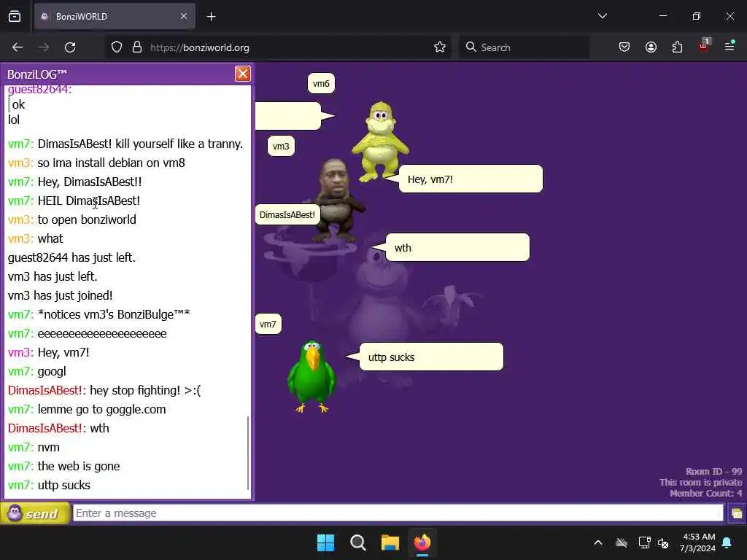Click the muted volume tray icon
Screen dimensions: 747x560
pos(662,542)
